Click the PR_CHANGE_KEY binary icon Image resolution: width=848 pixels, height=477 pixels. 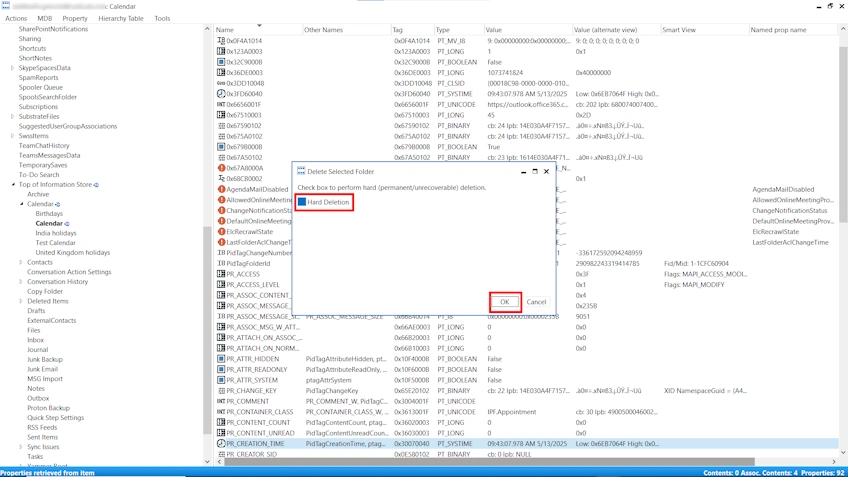221,390
